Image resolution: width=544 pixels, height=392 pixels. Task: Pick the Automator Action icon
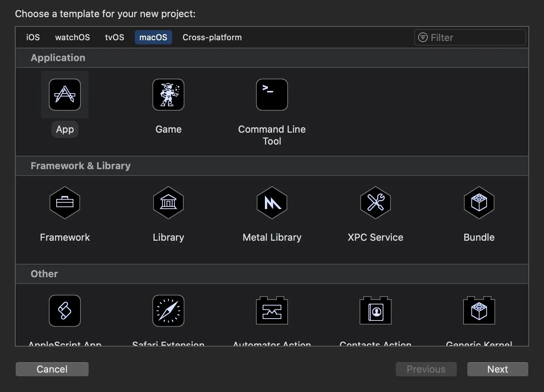pyautogui.click(x=272, y=310)
